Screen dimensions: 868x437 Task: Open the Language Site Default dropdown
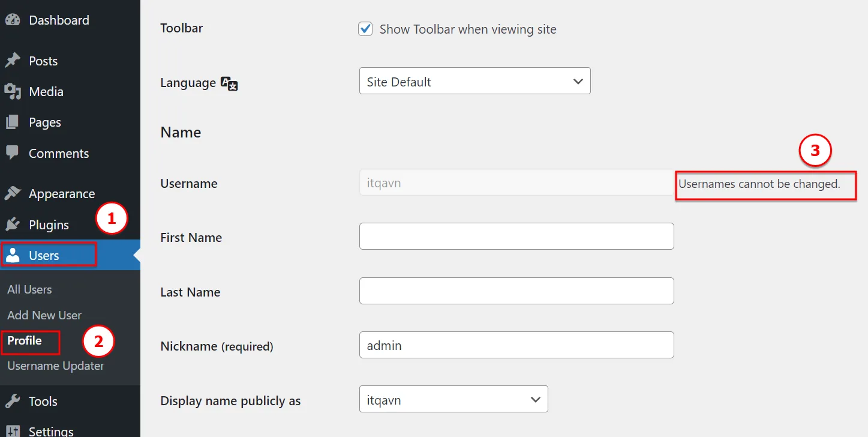click(x=475, y=81)
